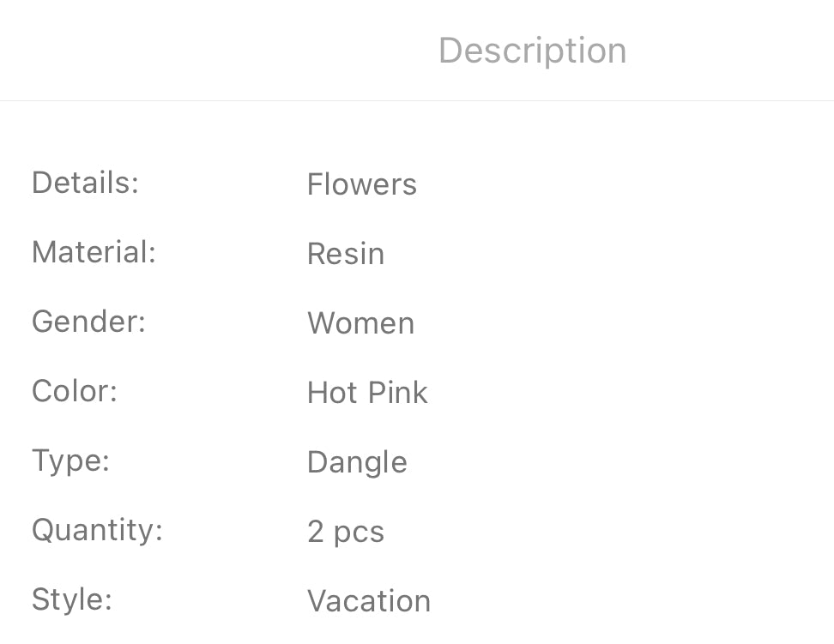The height and width of the screenshot is (644, 834).
Task: Click the "Color:" label
Action: [74, 391]
